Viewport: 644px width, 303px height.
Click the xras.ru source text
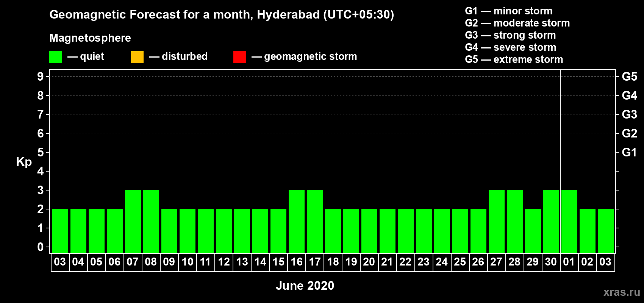pyautogui.click(x=622, y=292)
